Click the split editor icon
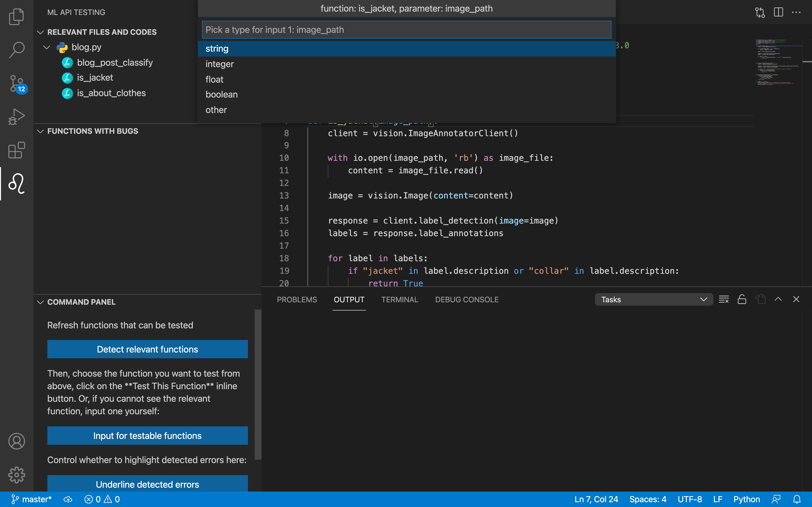The height and width of the screenshot is (507, 812). click(x=778, y=12)
